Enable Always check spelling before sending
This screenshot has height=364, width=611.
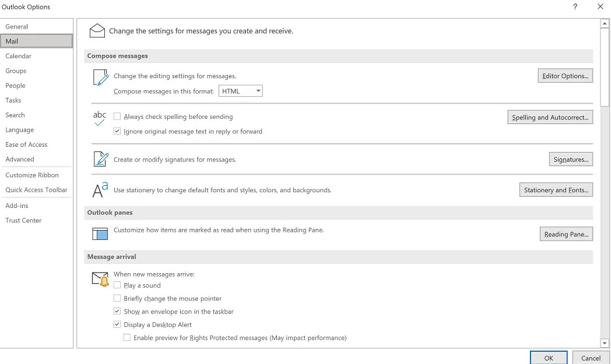(117, 116)
